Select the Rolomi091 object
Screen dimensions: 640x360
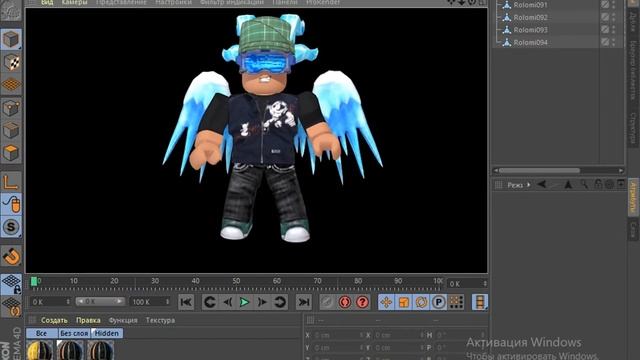tap(530, 5)
